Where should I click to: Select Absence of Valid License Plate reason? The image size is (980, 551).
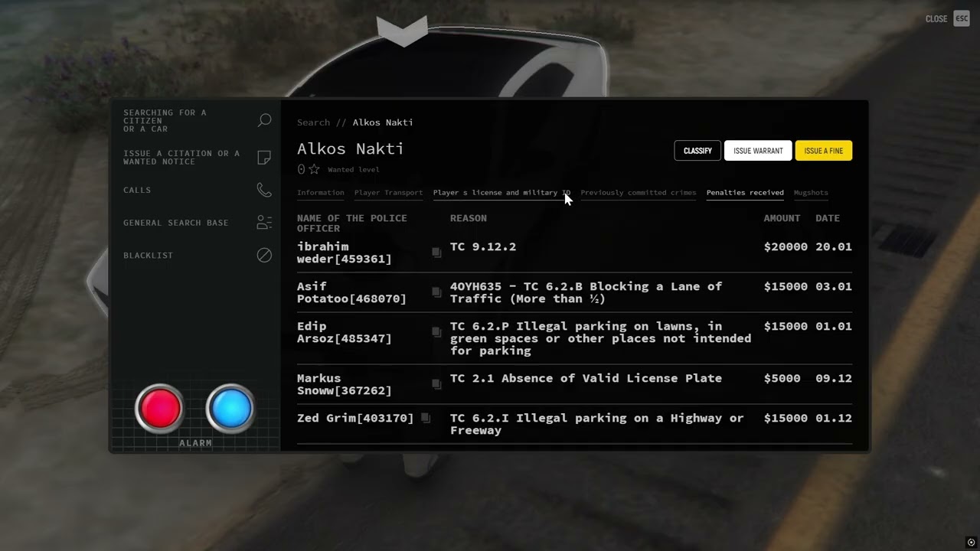coord(586,378)
